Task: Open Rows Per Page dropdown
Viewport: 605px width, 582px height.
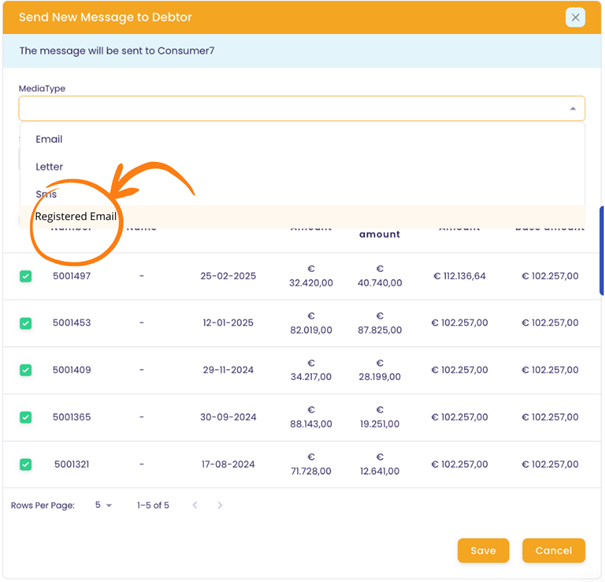Action: tap(103, 506)
